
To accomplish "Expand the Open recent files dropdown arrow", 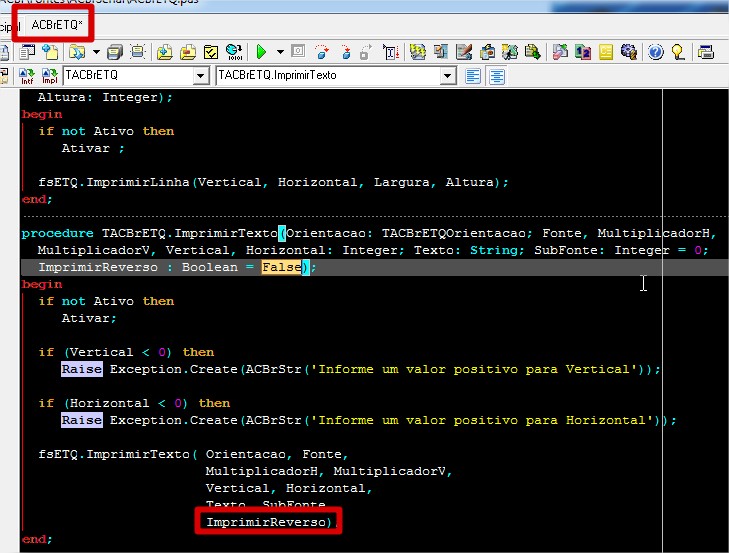I will [96, 52].
